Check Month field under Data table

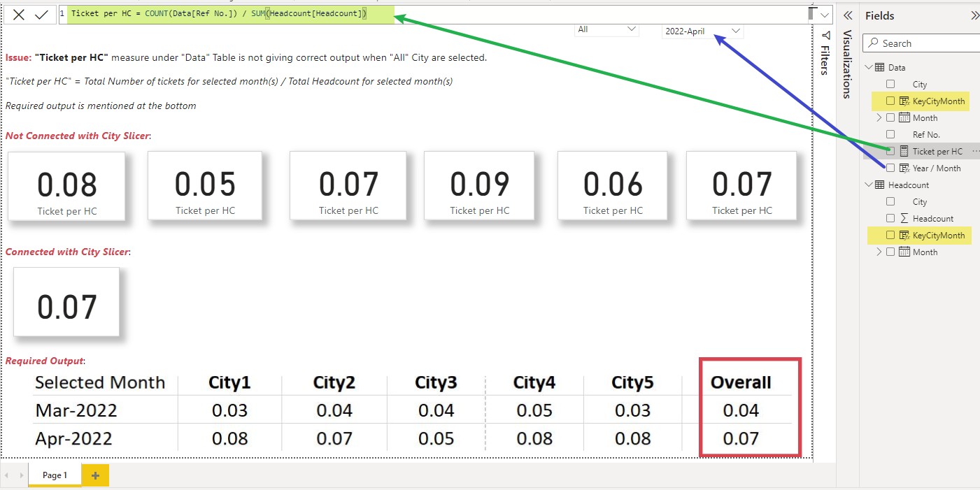890,117
